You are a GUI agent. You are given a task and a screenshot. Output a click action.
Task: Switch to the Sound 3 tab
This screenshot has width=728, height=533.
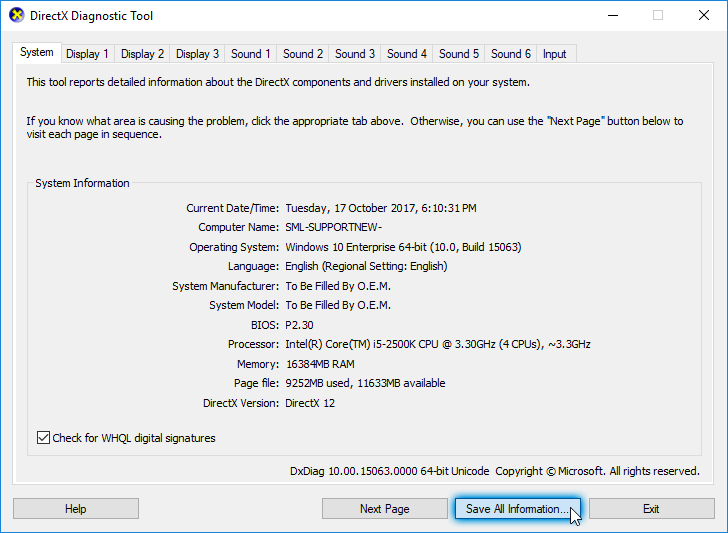coord(355,54)
